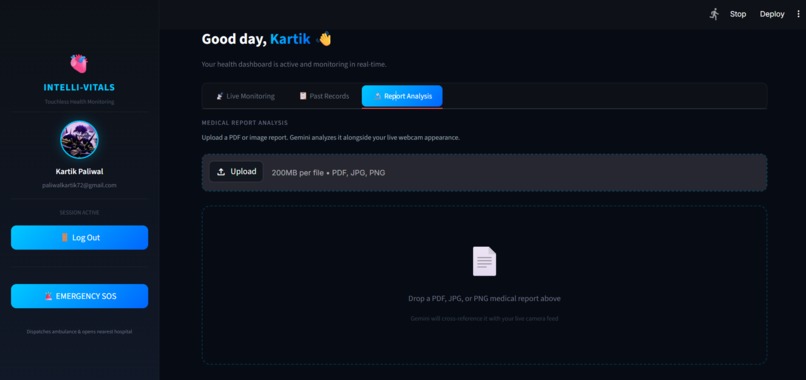This screenshot has width=806, height=380.
Task: Select the Report Analysis tab
Action: pyautogui.click(x=402, y=96)
